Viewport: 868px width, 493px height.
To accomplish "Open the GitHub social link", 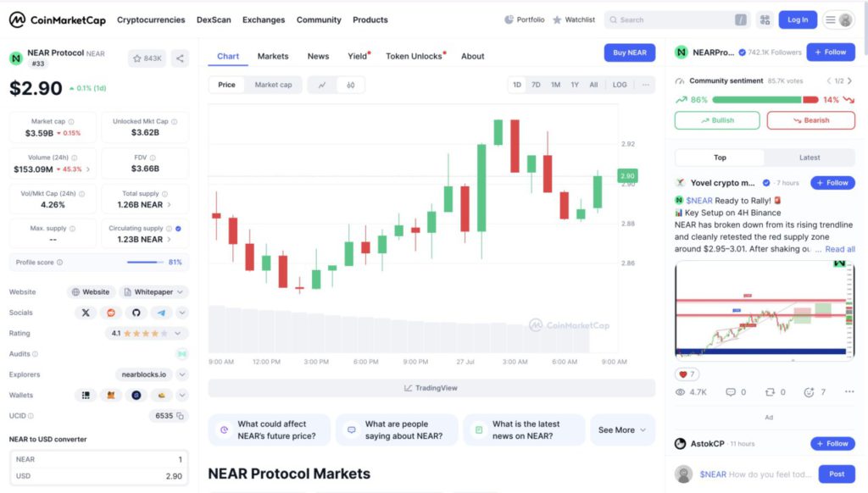I will [135, 313].
